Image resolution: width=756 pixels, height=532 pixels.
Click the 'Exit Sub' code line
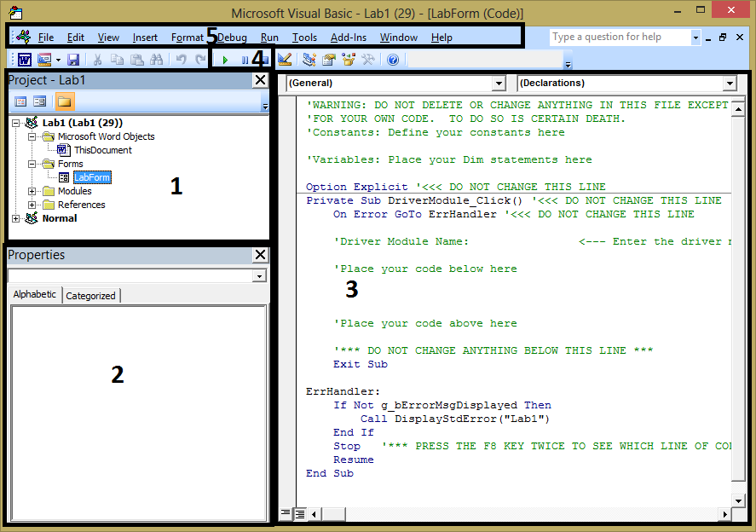coord(361,364)
